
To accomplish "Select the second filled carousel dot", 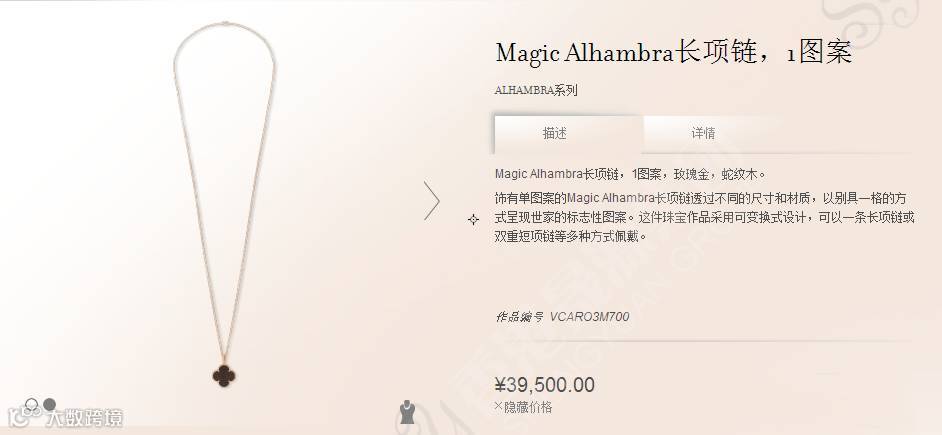I will (x=49, y=404).
